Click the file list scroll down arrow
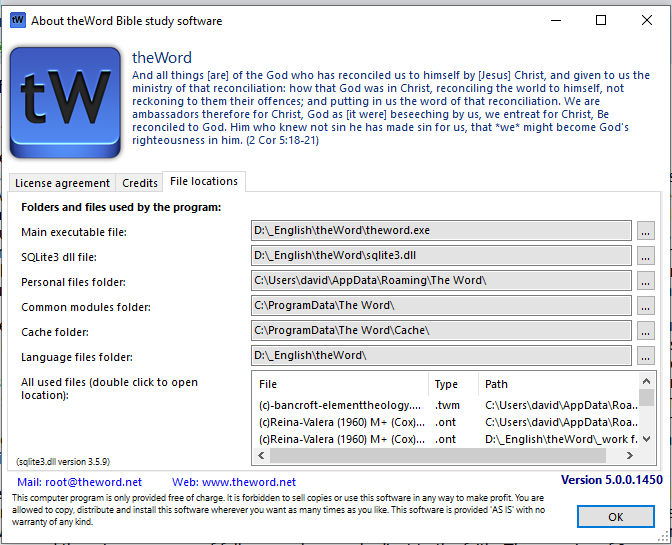Viewport: 672px width, 545px height. (x=647, y=439)
